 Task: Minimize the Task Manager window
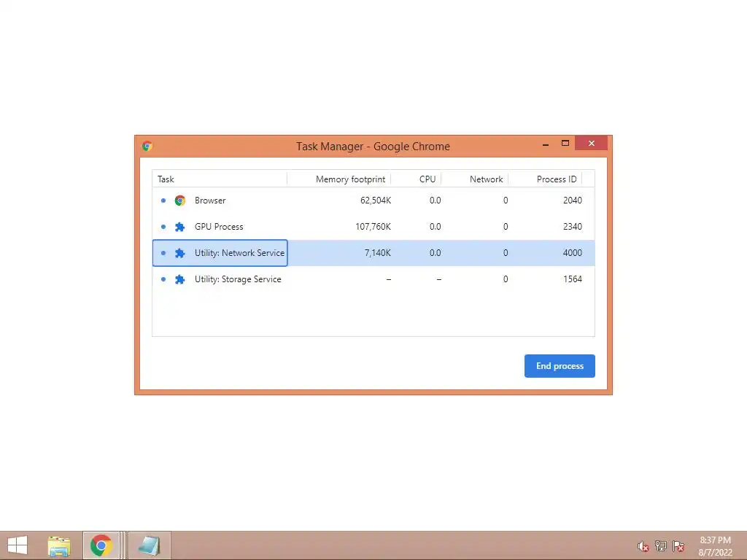tap(546, 144)
